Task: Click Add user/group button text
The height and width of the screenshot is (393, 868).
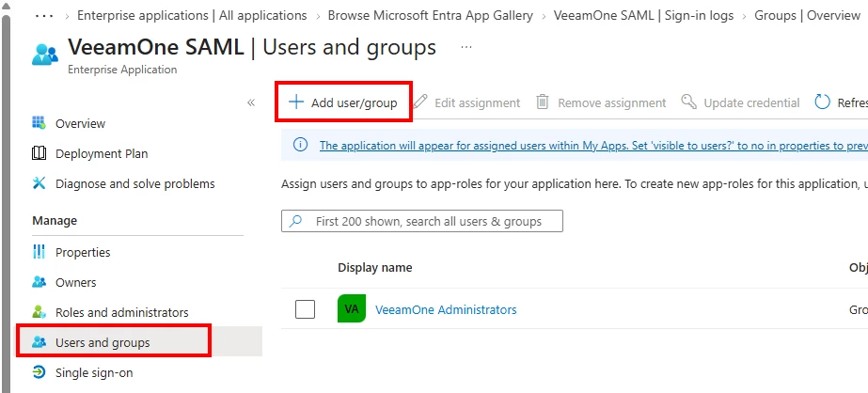Action: coord(355,103)
